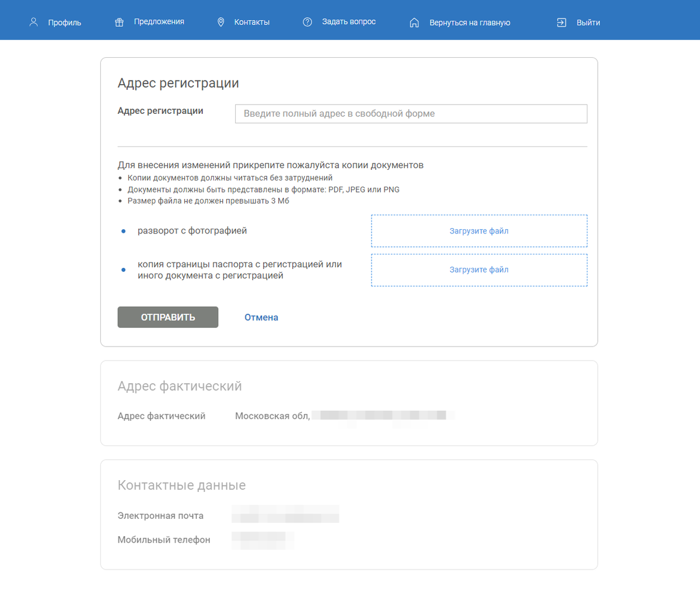Screen dimensions: 700x594
Task: Submit the form with ОТПРАВИТЬ button
Action: pyautogui.click(x=168, y=317)
